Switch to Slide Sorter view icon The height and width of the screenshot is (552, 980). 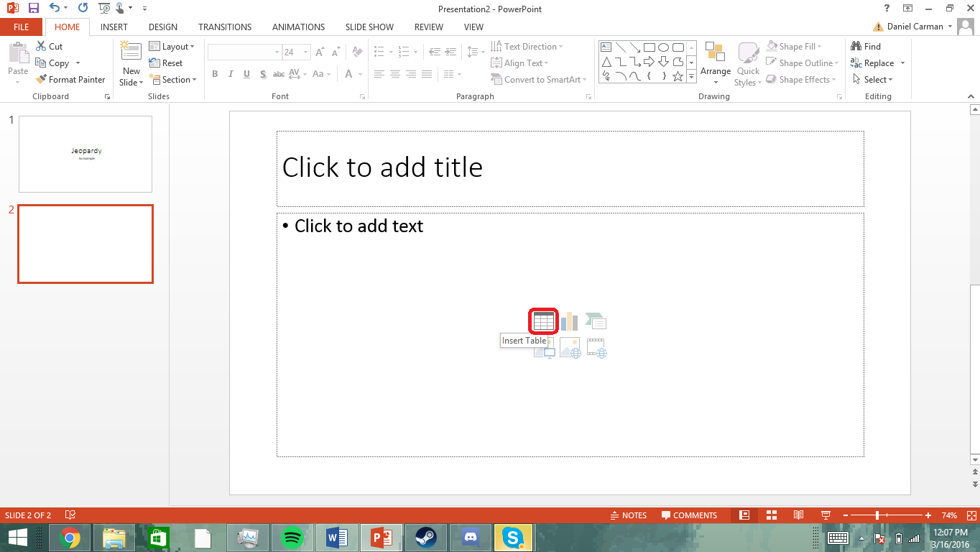(x=772, y=515)
